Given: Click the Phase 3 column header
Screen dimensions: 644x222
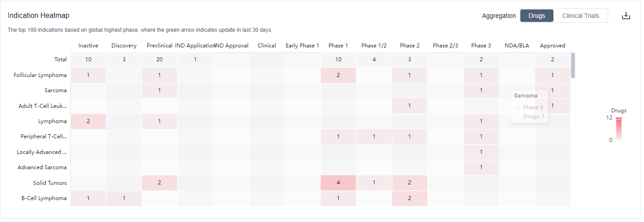Looking at the screenshot, I should click(481, 46).
